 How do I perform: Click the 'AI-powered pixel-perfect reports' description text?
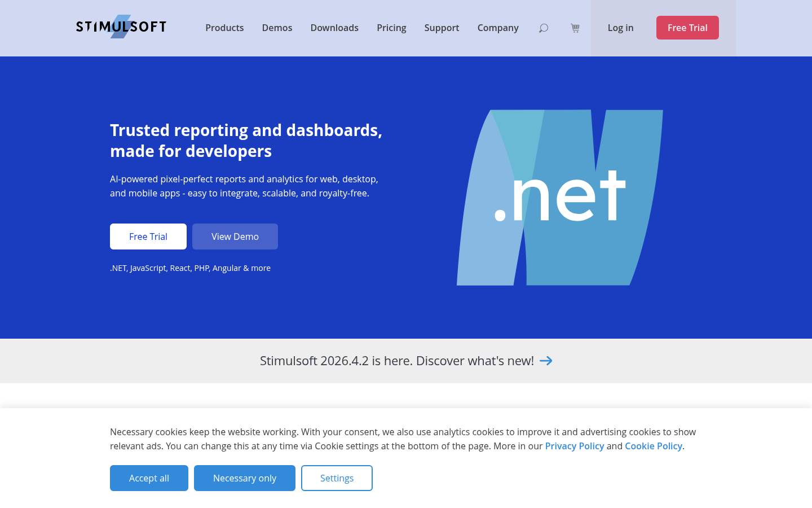pyautogui.click(x=244, y=186)
